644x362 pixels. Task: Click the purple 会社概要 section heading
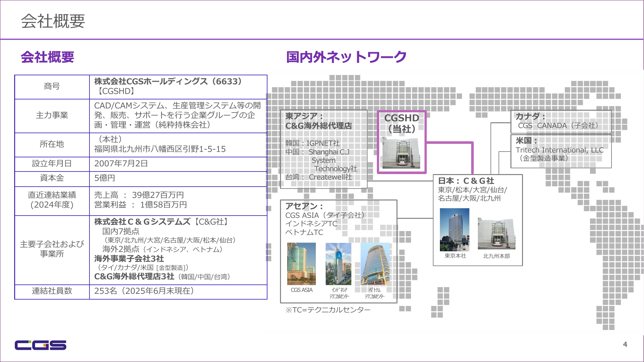pos(47,57)
